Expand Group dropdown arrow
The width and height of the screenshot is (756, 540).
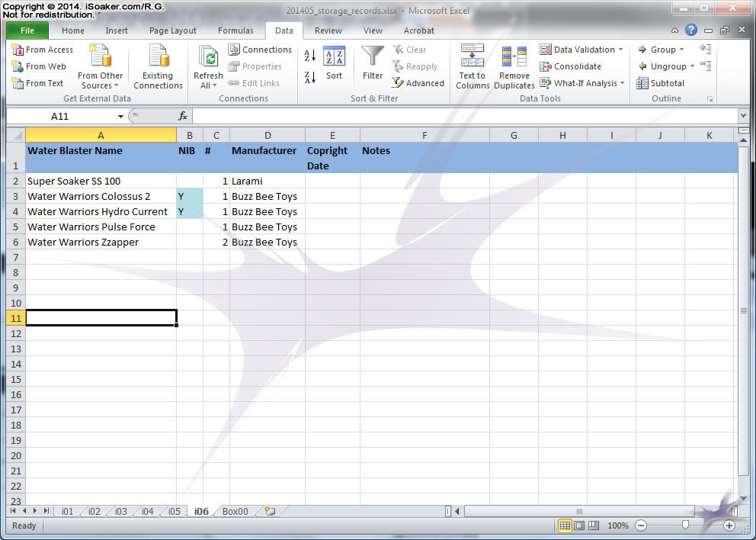pyautogui.click(x=681, y=50)
